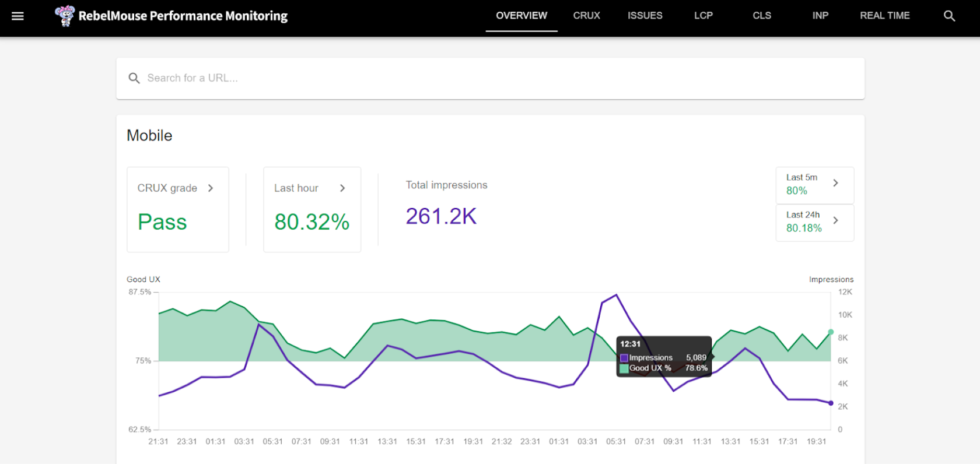The width and height of the screenshot is (980, 464).
Task: Click the 80.32% last hour value
Action: (x=311, y=222)
